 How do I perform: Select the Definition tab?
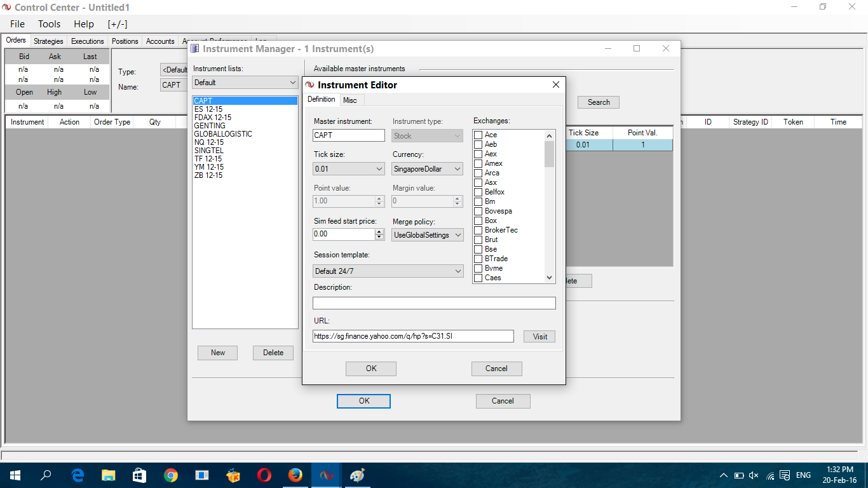click(322, 99)
